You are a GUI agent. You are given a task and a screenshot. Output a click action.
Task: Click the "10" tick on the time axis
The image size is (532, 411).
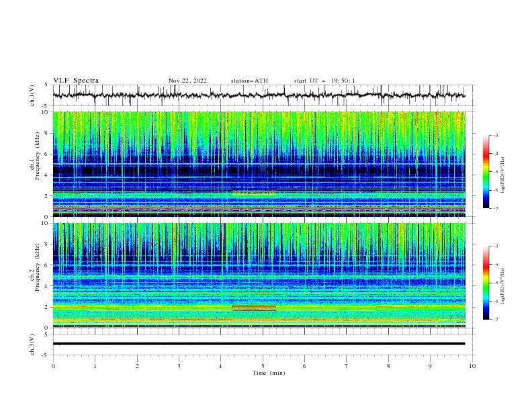tap(472, 366)
